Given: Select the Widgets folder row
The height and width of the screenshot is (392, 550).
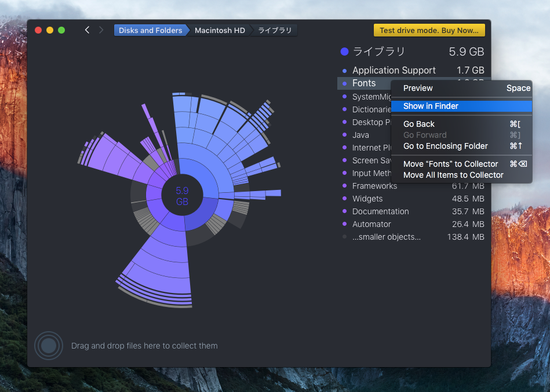Looking at the screenshot, I should pyautogui.click(x=414, y=199).
